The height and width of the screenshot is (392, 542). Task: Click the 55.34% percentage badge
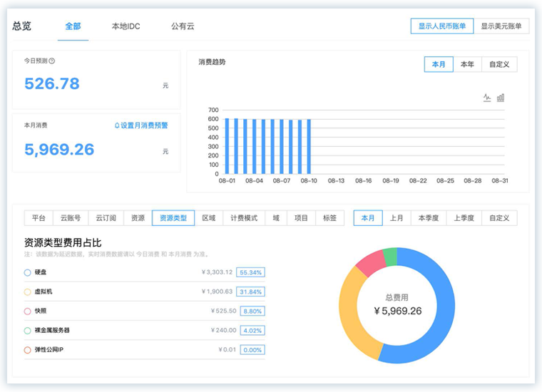(250, 272)
